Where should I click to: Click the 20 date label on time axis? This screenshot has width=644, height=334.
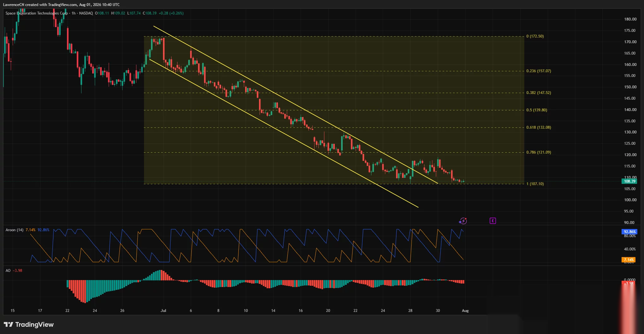click(328, 311)
